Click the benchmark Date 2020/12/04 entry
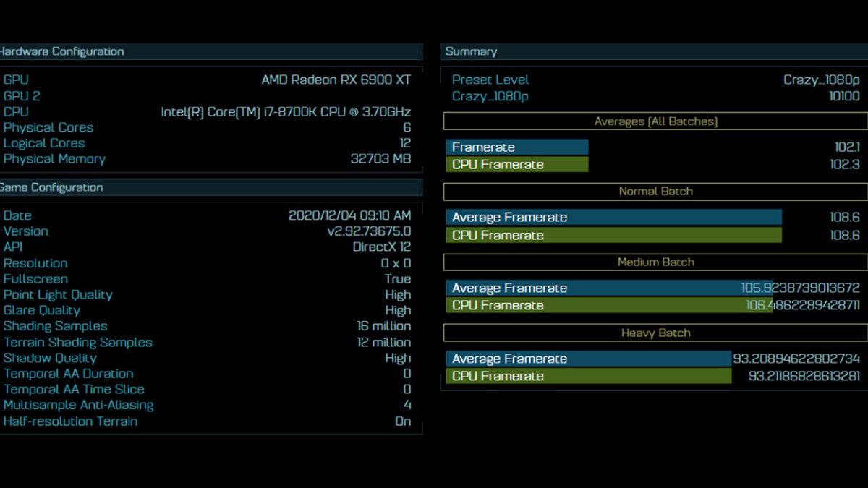Screen dimensions: 868x488 click(x=347, y=215)
